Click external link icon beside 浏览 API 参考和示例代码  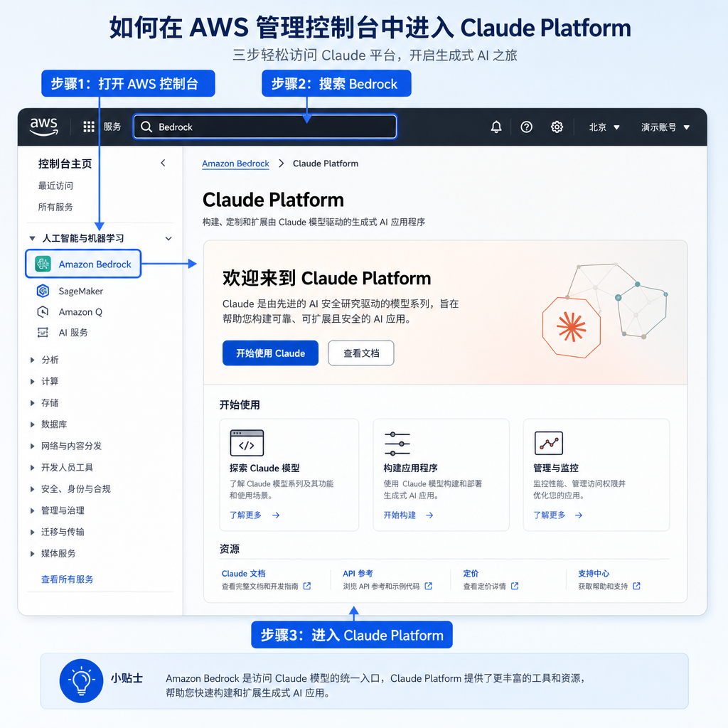pyautogui.click(x=429, y=586)
